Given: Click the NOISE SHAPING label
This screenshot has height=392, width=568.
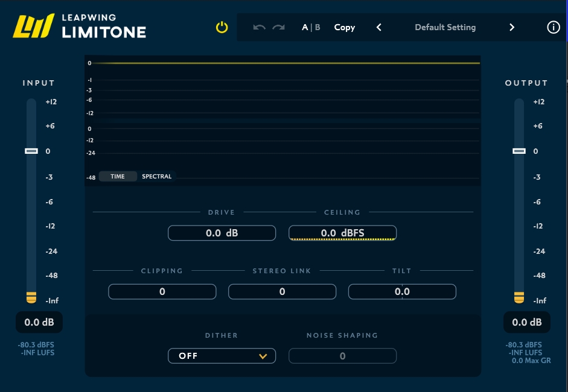Looking at the screenshot, I should (342, 335).
